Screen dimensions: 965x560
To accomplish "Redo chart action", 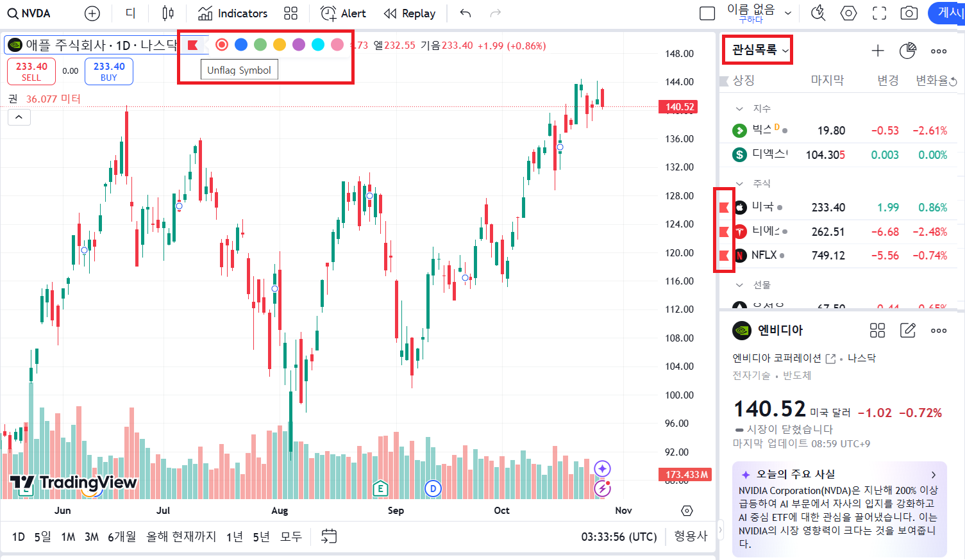I will tap(495, 13).
